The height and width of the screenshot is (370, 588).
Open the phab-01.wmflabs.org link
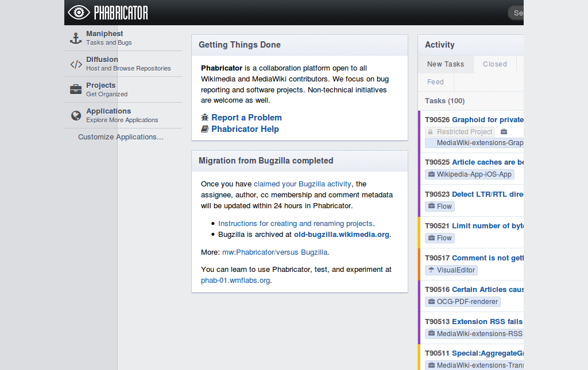click(235, 281)
